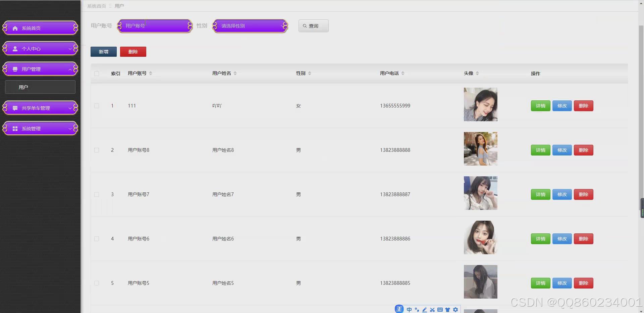Click 系统首页 in the breadcrumb
Viewport: 644px width, 313px height.
coord(97,6)
